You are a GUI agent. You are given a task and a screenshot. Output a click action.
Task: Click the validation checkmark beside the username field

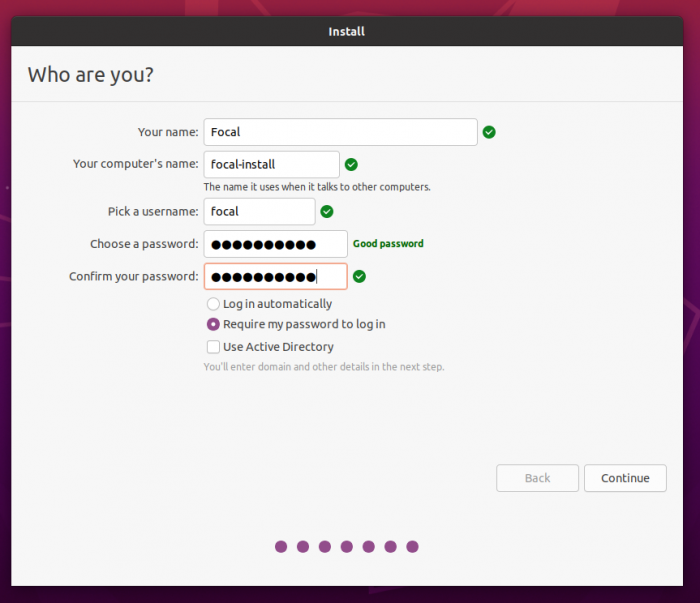[326, 212]
